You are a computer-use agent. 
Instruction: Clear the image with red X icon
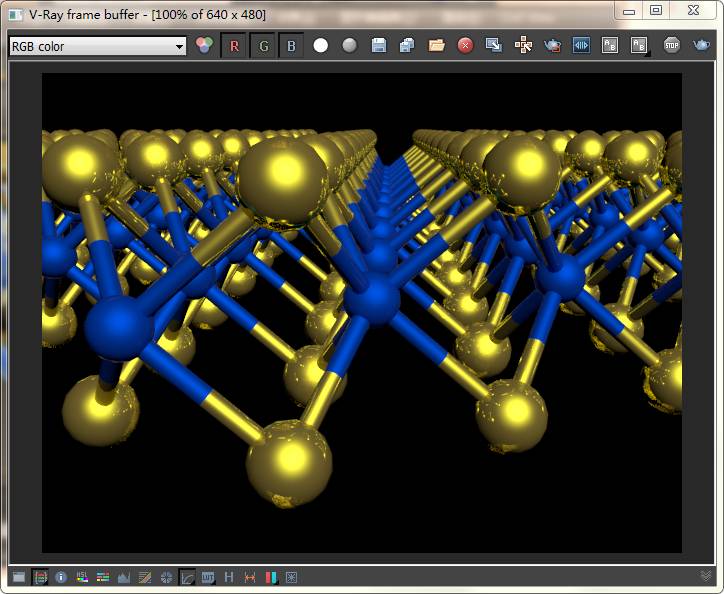point(465,46)
